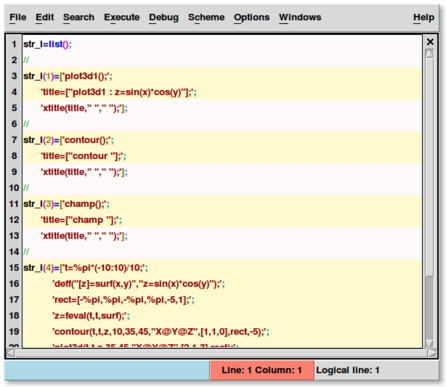Click the vertical scrollbar down arrow
The width and height of the screenshot is (446, 387).
click(430, 343)
